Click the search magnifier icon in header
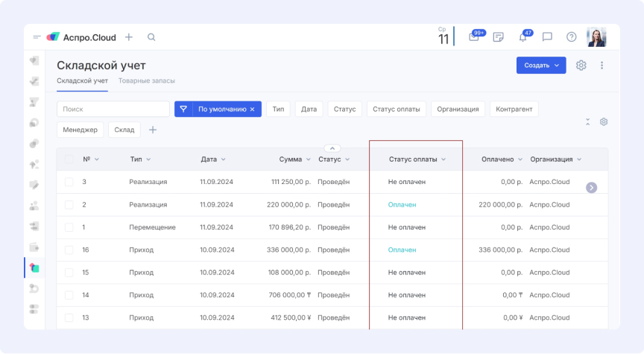 [151, 37]
